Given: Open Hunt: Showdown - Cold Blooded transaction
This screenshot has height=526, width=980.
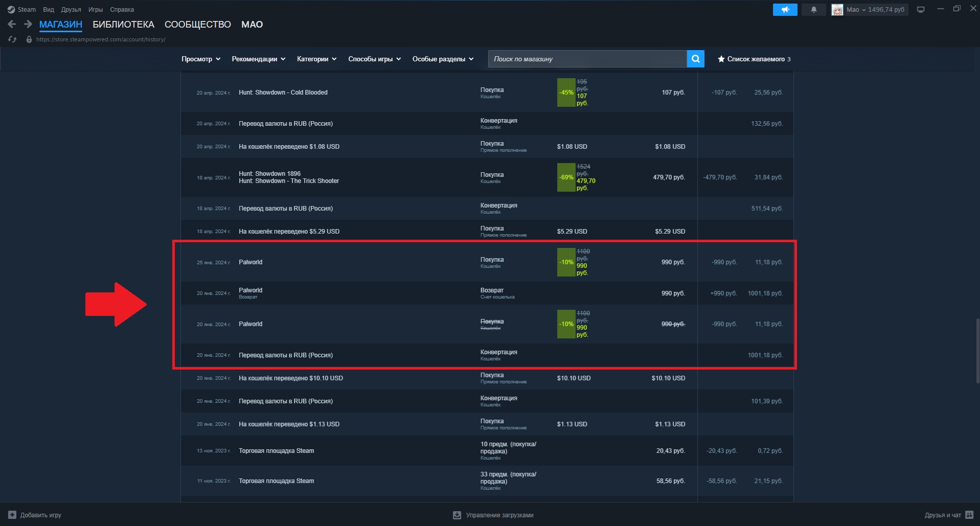Looking at the screenshot, I should 487,93.
